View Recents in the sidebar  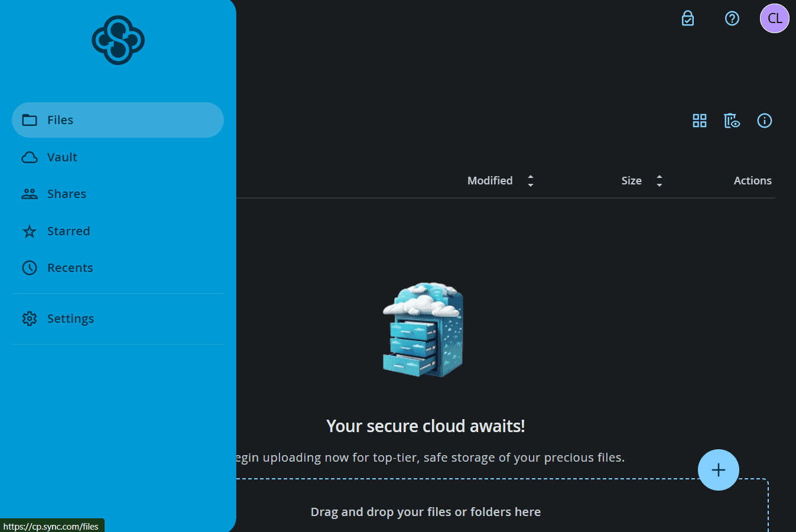point(69,268)
